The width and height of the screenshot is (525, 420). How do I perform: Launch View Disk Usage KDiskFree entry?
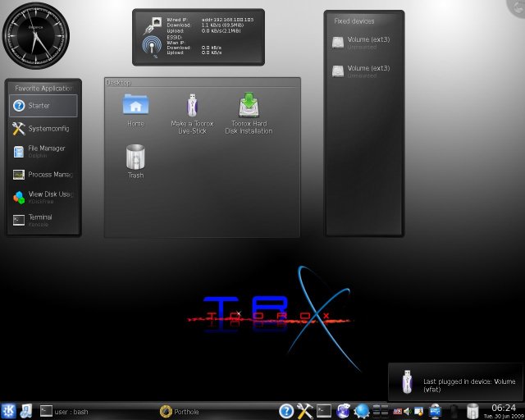[x=43, y=197]
